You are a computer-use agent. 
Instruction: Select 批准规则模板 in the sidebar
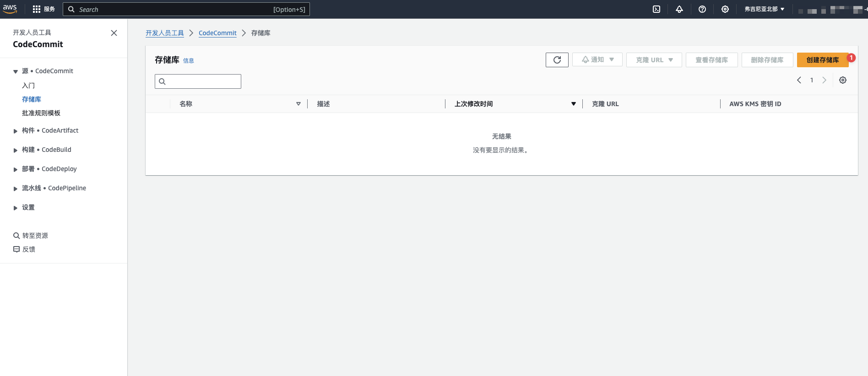[41, 113]
